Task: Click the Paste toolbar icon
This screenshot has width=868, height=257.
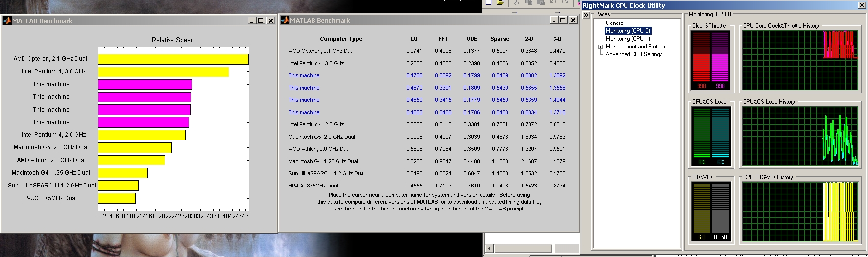Action: (541, 2)
